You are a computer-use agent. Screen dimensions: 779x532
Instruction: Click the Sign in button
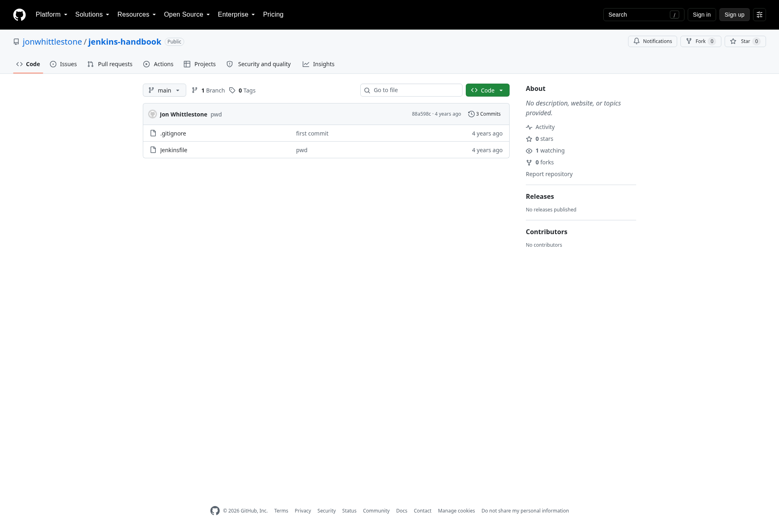pos(702,15)
